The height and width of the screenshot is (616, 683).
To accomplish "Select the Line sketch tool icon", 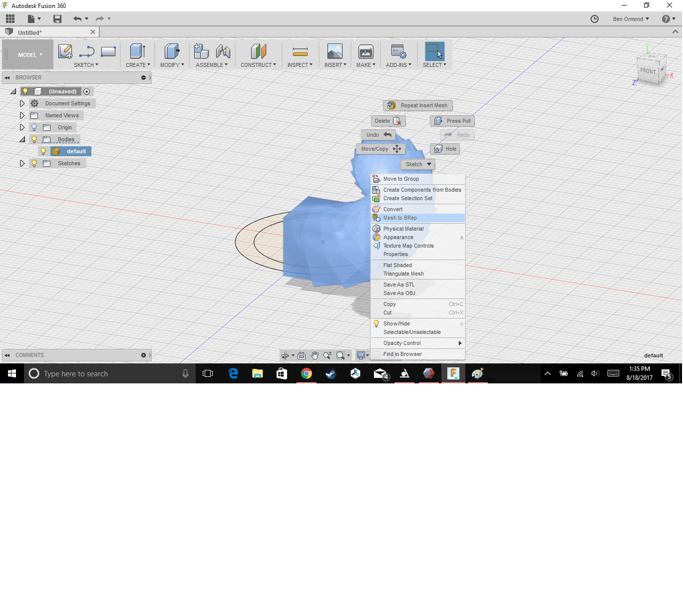I will [87, 51].
